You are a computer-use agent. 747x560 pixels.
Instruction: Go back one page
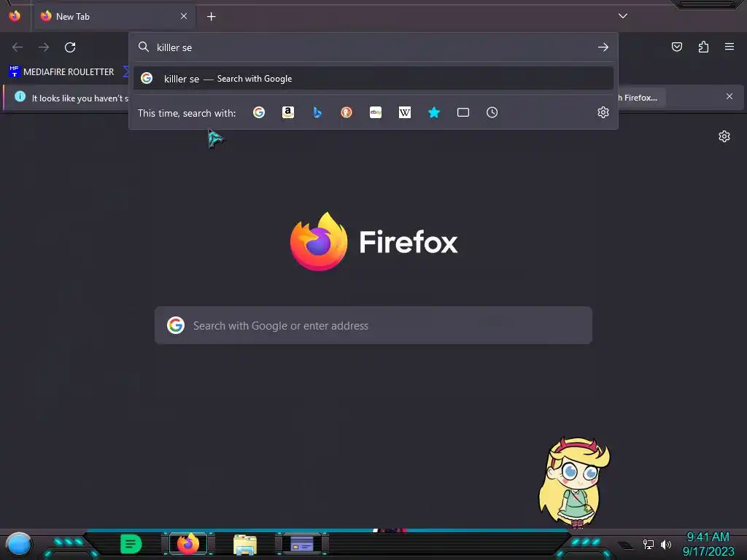18,47
